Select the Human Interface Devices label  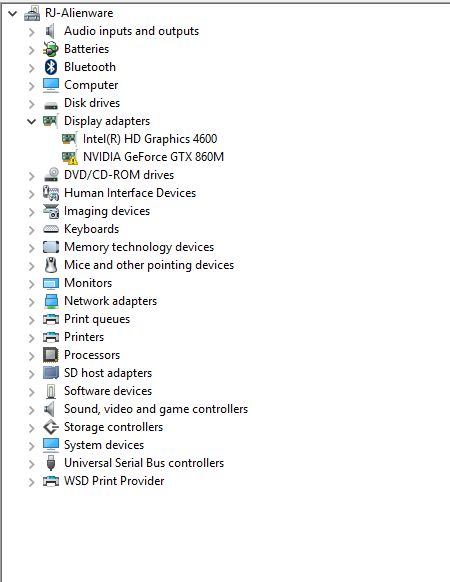[x=130, y=193]
